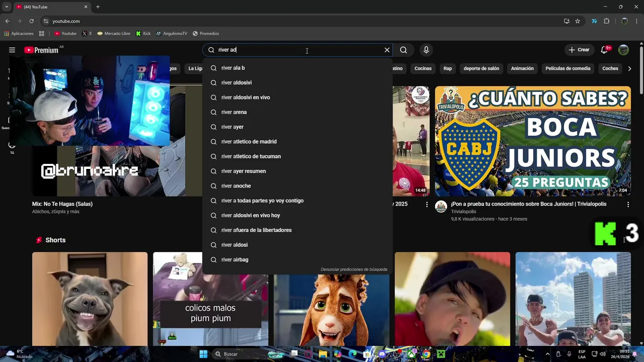Open more options for the Trivialopolis video

pos(628,205)
